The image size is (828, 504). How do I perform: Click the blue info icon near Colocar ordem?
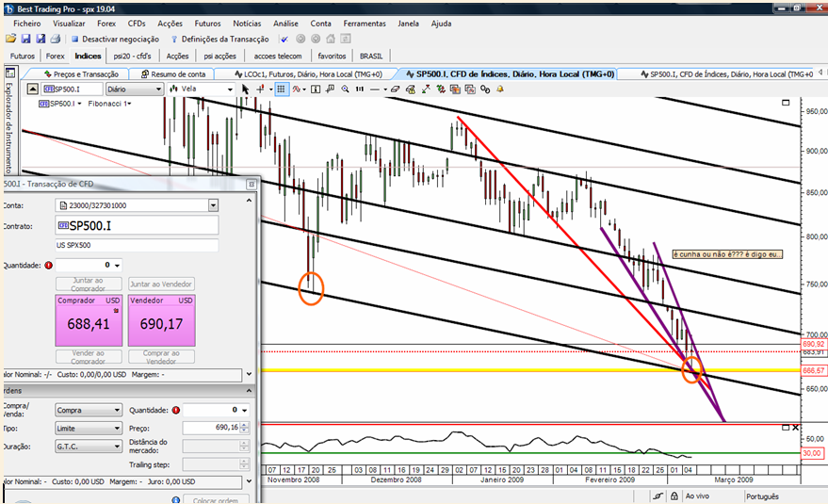pos(176,500)
